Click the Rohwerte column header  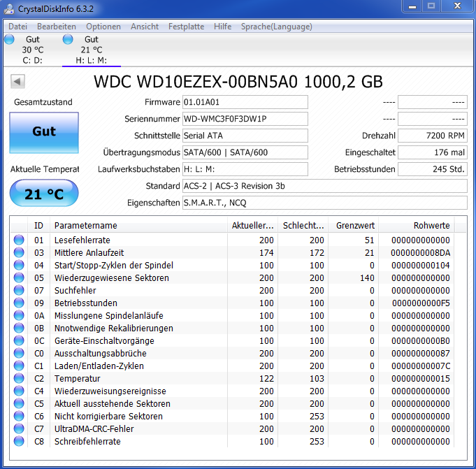click(x=417, y=226)
